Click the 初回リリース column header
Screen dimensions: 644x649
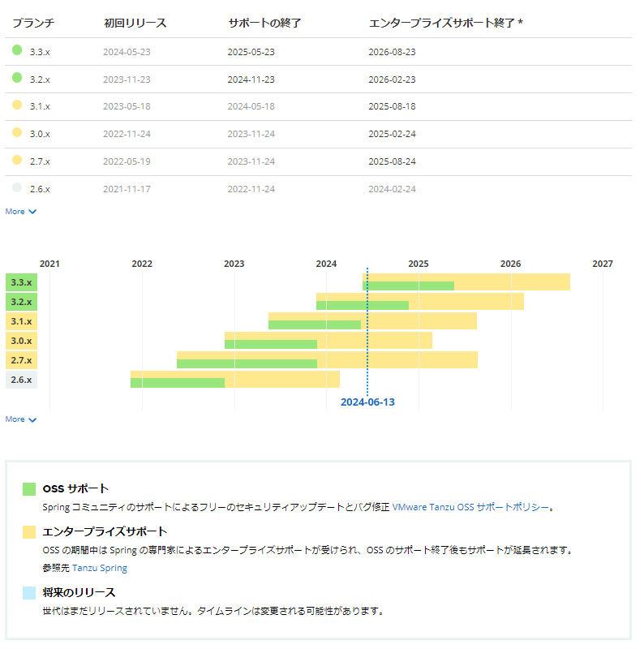135,23
